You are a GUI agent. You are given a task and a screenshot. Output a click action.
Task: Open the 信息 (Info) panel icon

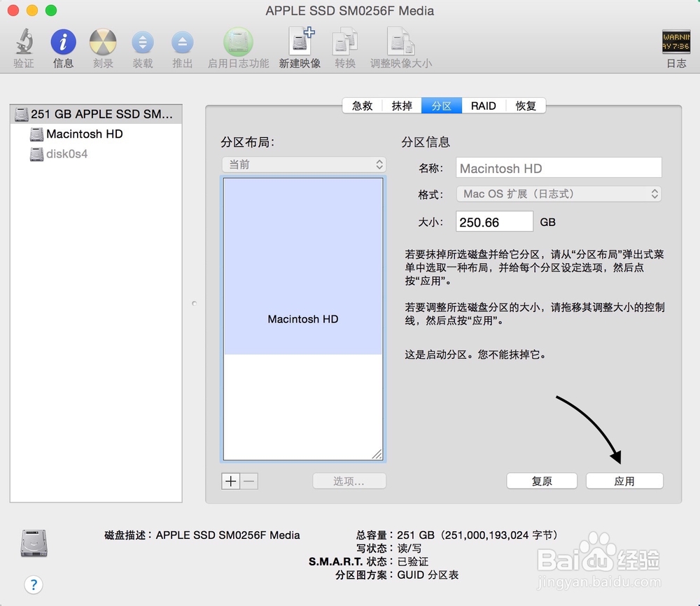coord(63,43)
